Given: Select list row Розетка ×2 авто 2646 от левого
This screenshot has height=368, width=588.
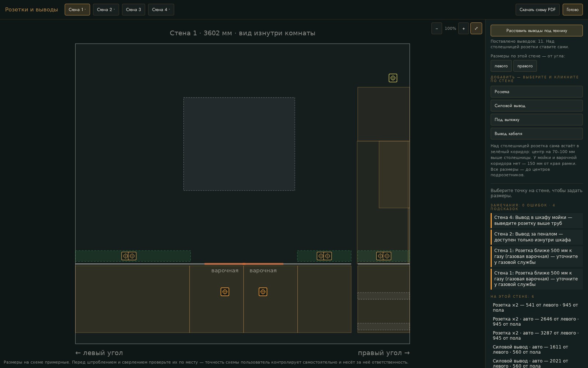Looking at the screenshot, I should pyautogui.click(x=537, y=322).
